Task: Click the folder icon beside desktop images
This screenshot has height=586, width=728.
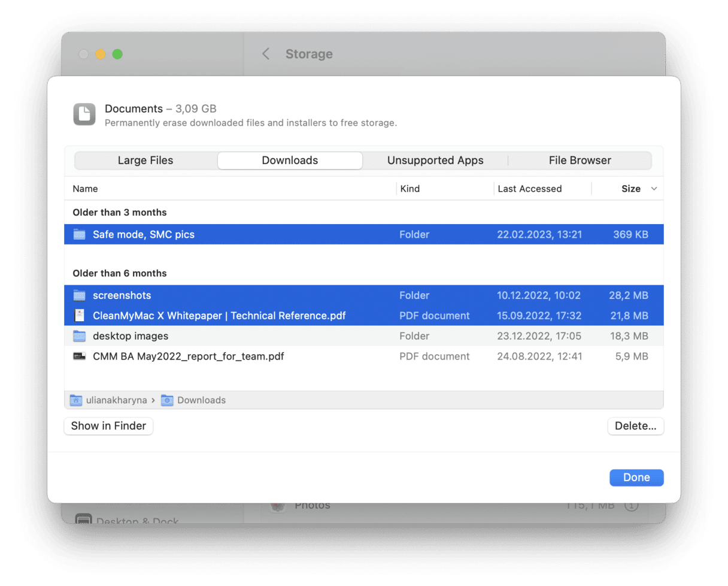Action: coord(80,336)
